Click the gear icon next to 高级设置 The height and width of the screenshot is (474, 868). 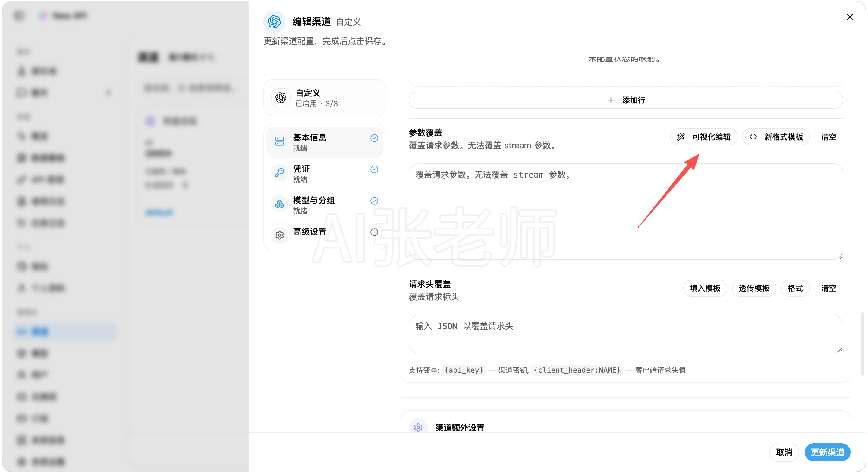(280, 235)
